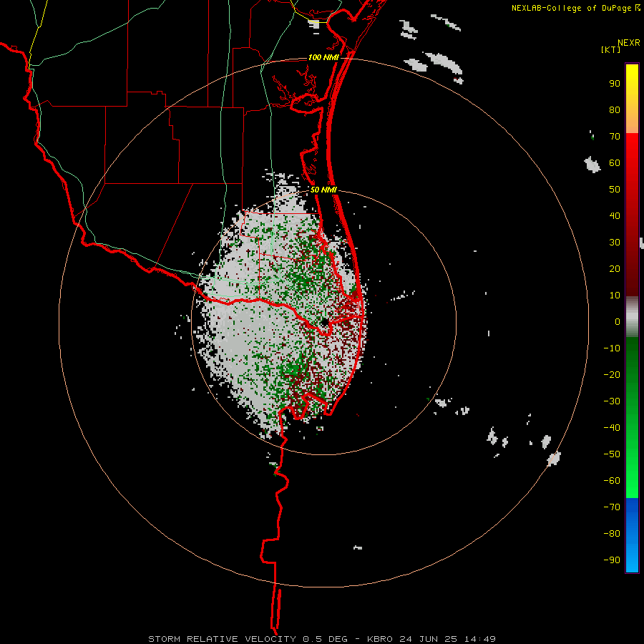The image size is (644, 644).
Task: Select the -70 kt scale label
Action: point(612,507)
